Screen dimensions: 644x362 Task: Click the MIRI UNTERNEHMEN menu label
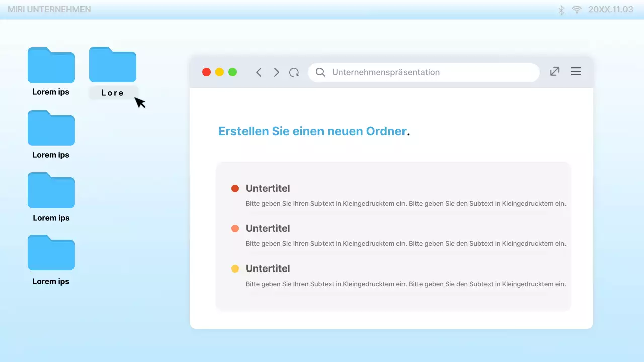tap(49, 9)
